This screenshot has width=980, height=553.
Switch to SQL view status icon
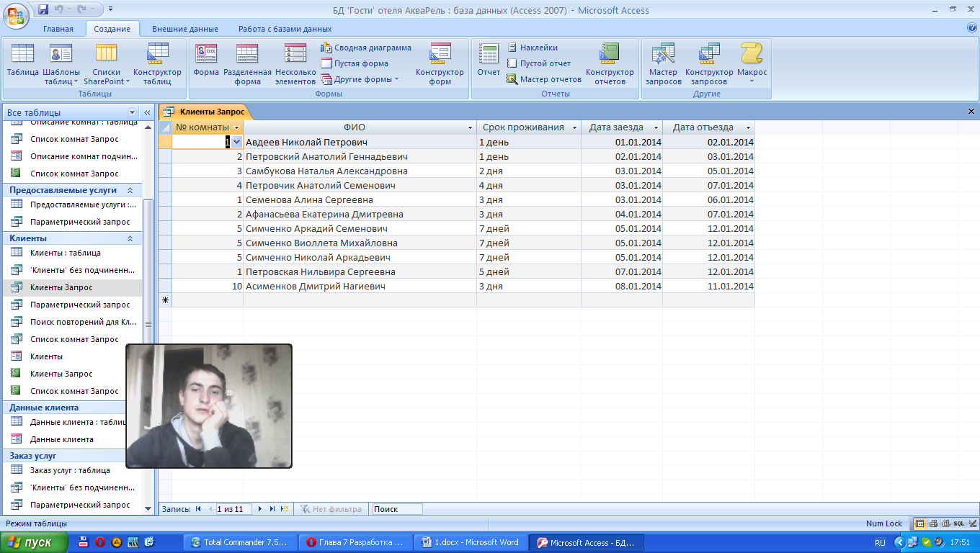pyautogui.click(x=959, y=523)
